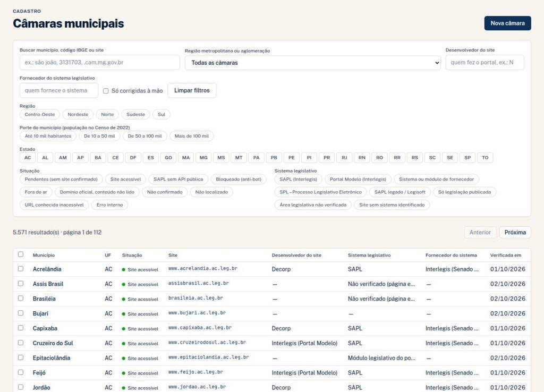Image resolution: width=544 pixels, height=392 pixels.
Task: Select Portal Modelo (Interlegis) filter
Action: tap(358, 180)
